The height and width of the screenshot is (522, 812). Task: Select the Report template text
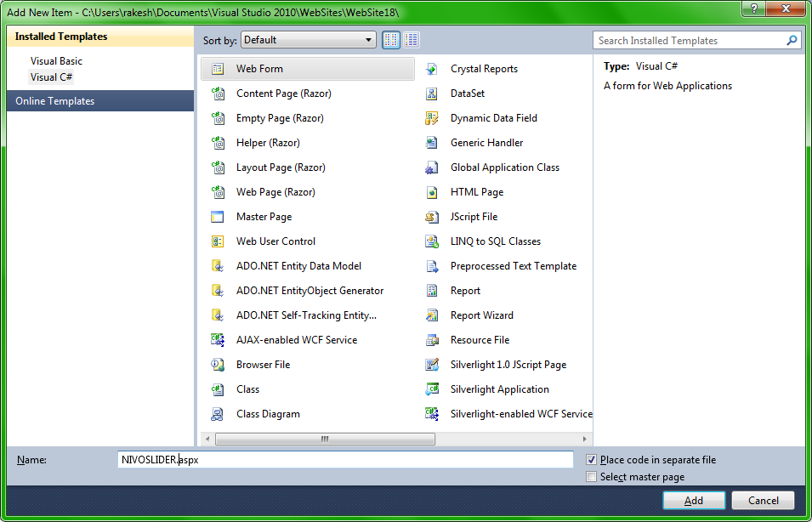466,291
